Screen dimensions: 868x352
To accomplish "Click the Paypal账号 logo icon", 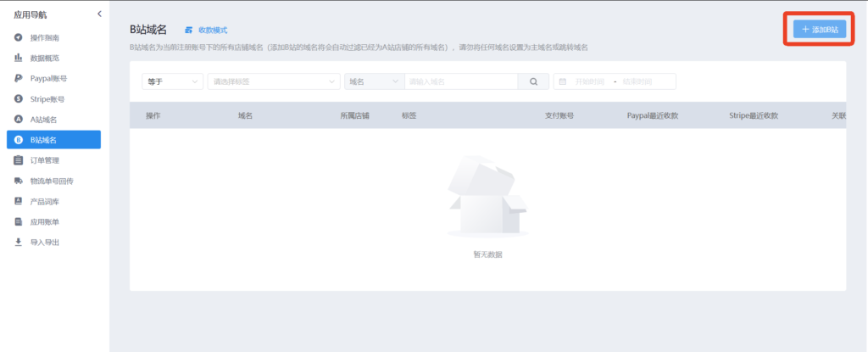I will [18, 79].
